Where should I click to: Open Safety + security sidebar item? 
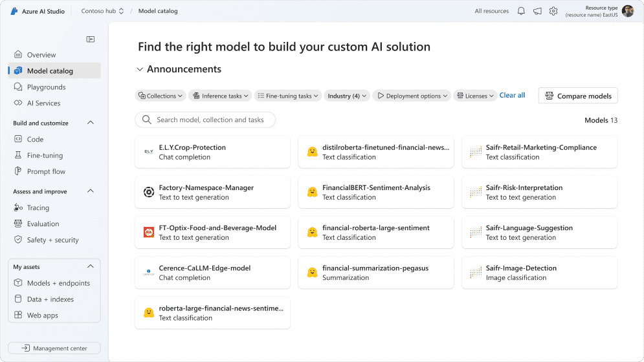(x=54, y=240)
